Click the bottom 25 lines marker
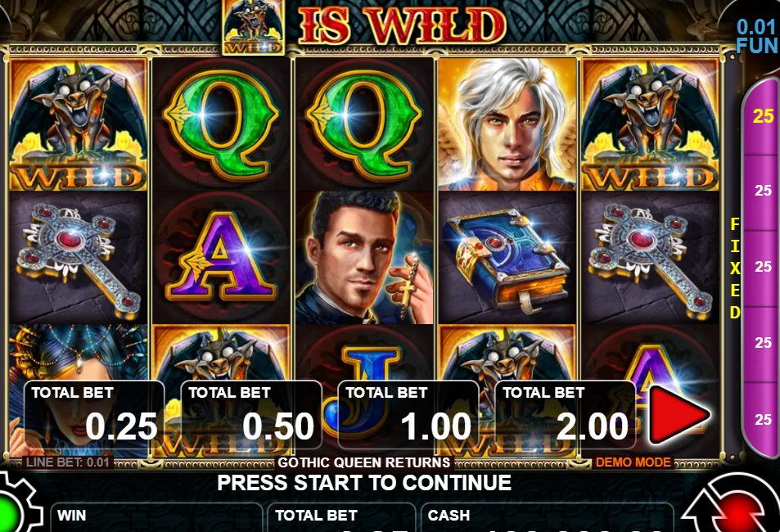 pyautogui.click(x=763, y=419)
